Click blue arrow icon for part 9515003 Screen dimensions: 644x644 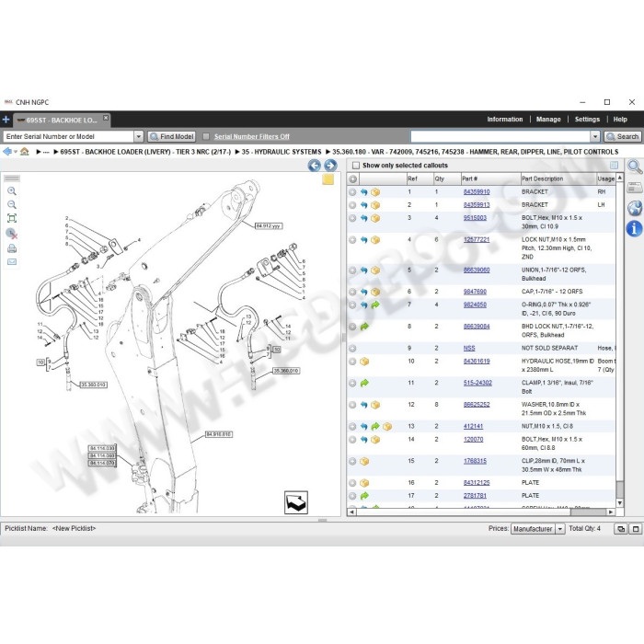click(364, 218)
